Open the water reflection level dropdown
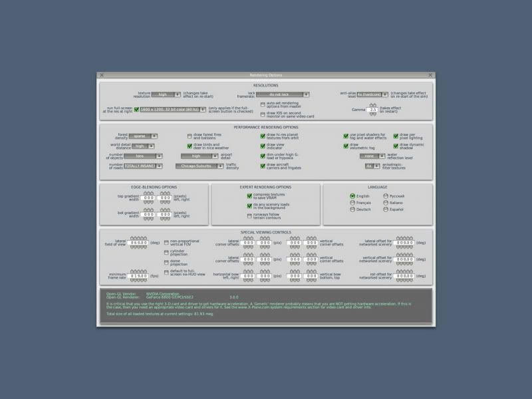This screenshot has width=532, height=399. (372, 156)
